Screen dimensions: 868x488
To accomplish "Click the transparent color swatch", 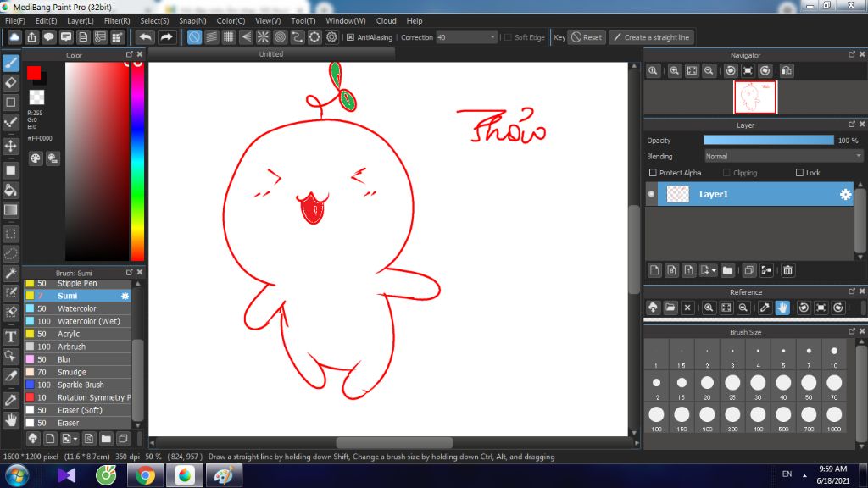I will pyautogui.click(x=36, y=97).
